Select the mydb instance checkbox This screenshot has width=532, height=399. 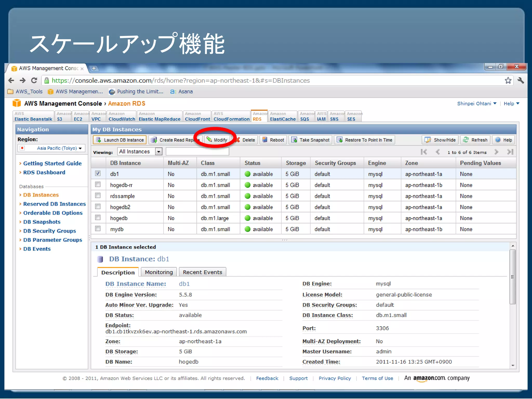[98, 229]
